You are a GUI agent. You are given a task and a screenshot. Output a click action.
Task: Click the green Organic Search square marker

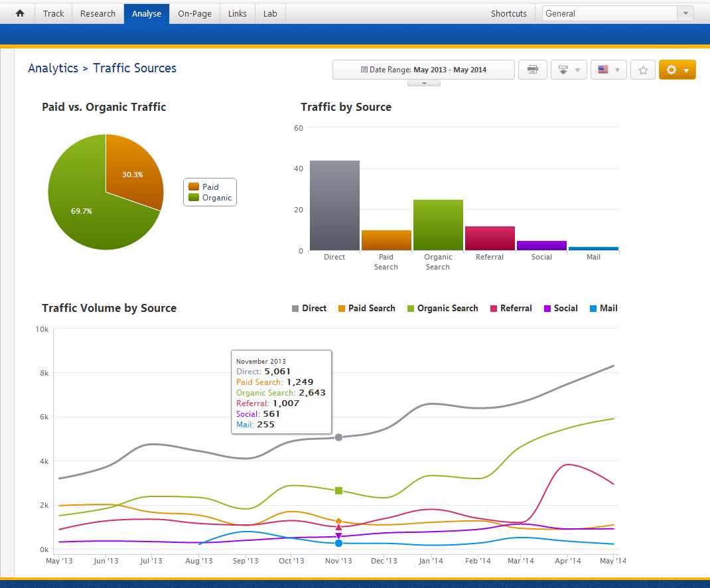(x=338, y=490)
